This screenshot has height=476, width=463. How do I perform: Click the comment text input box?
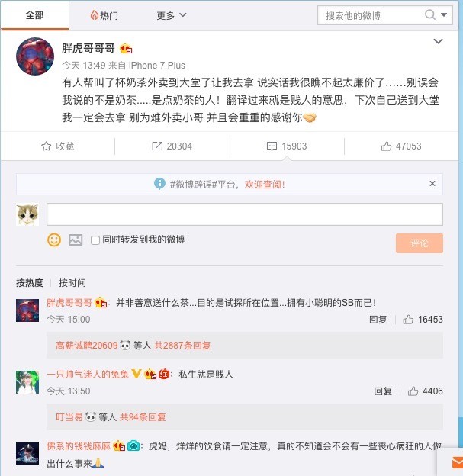pyautogui.click(x=245, y=214)
